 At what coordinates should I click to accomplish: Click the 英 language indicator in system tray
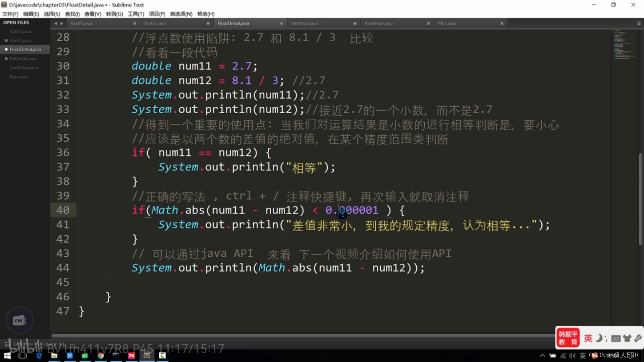click(583, 356)
